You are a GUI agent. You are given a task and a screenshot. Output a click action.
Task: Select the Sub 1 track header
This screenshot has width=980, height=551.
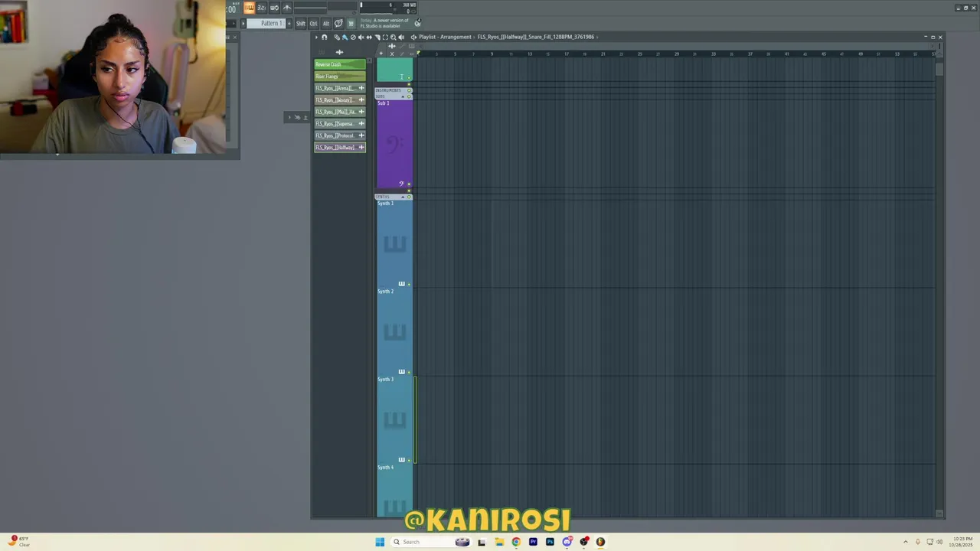pos(394,144)
